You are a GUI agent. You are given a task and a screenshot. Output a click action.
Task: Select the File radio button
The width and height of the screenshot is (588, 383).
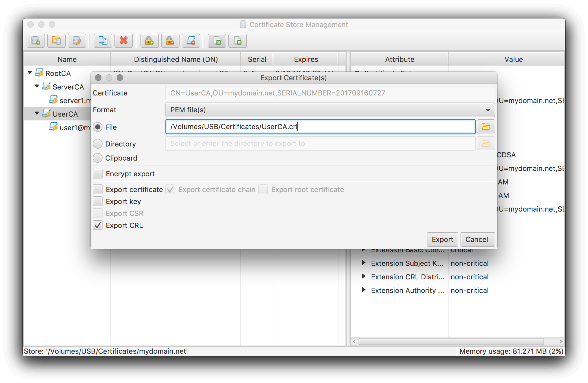pos(97,127)
